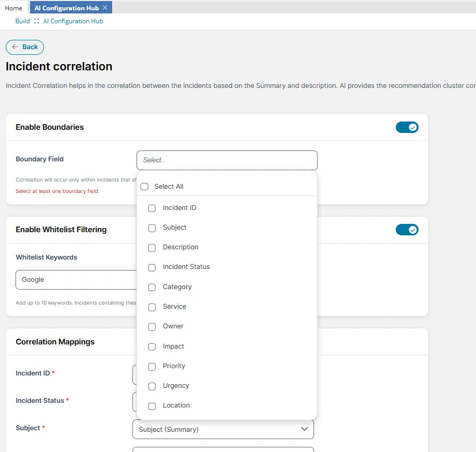476x452 pixels.
Task: Check the Owner boundary option
Action: point(152,327)
